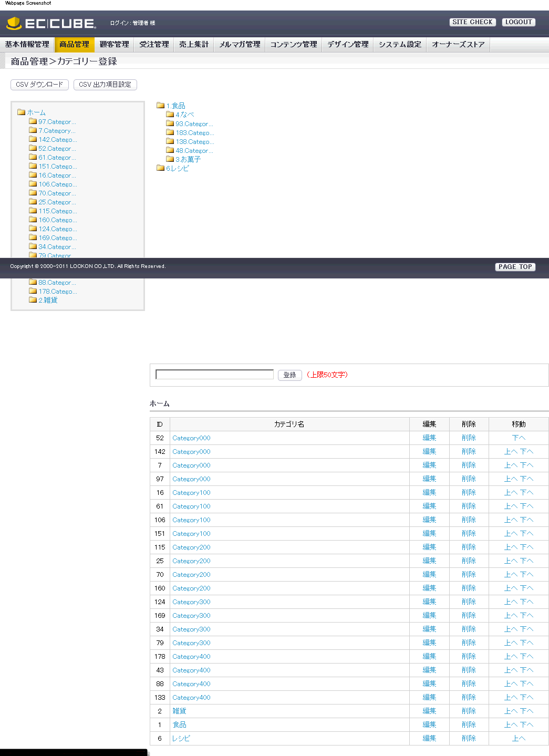Click folder icon beside 2.雑貨
The height and width of the screenshot is (756, 549).
pos(33,300)
